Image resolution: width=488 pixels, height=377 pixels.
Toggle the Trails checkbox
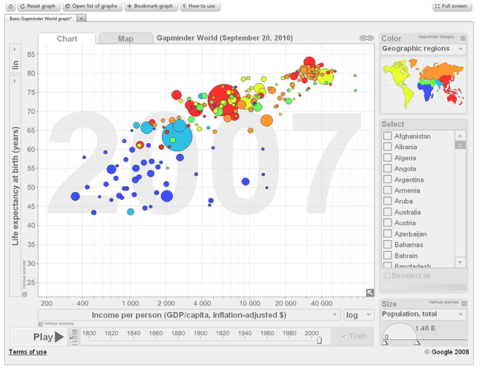(343, 336)
